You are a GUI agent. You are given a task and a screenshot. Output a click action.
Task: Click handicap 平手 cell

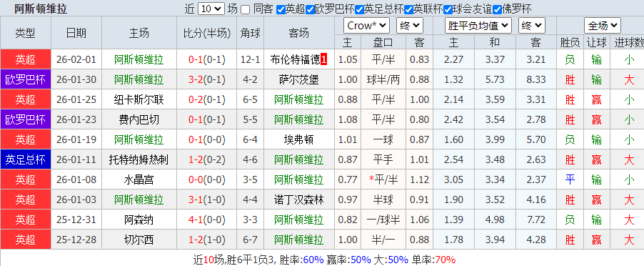(x=383, y=159)
